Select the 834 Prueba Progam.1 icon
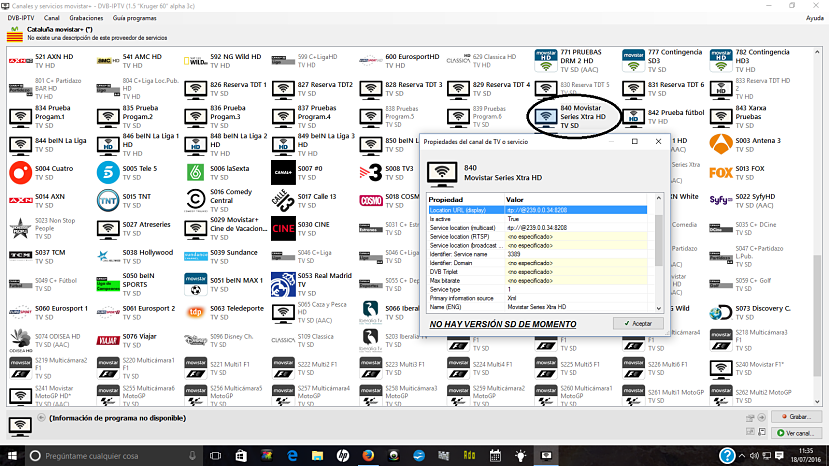 21,117
